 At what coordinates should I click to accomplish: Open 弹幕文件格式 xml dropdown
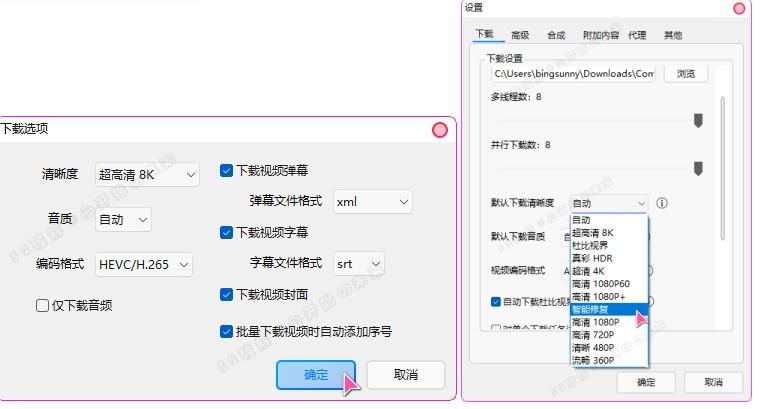[372, 202]
